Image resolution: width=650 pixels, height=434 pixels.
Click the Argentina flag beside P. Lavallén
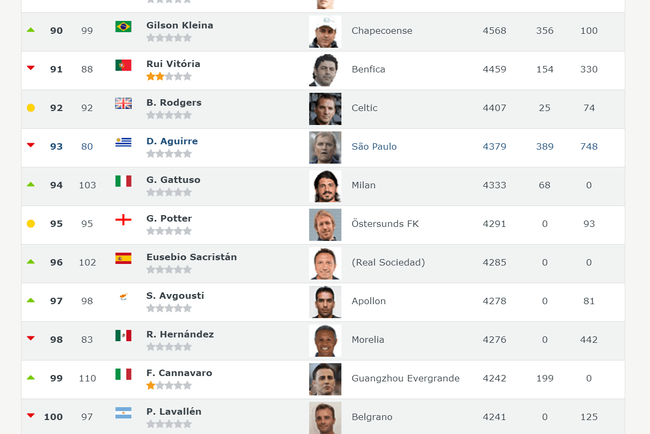click(x=123, y=412)
